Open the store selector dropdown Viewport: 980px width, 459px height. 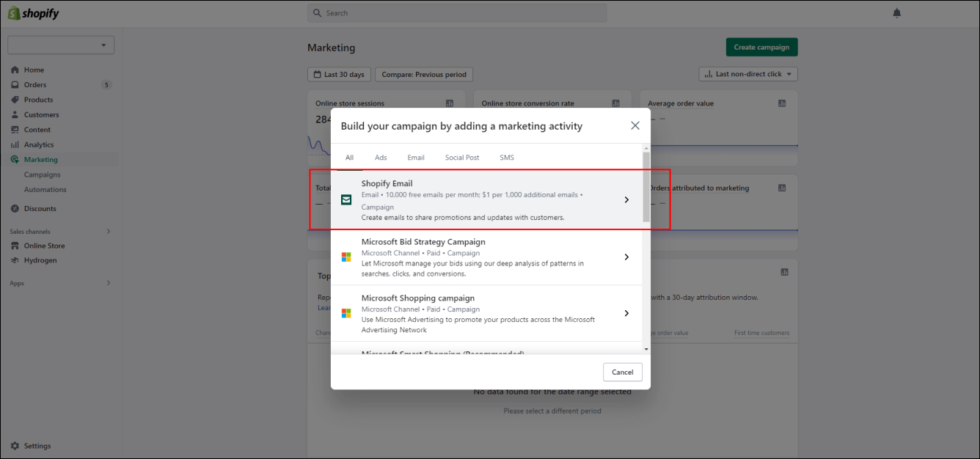[61, 45]
